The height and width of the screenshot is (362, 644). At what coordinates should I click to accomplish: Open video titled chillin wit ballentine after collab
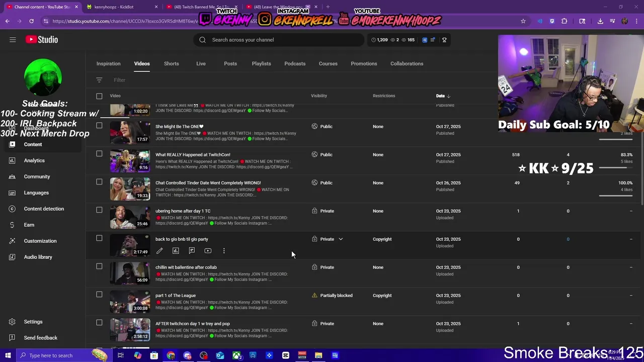[x=186, y=267]
